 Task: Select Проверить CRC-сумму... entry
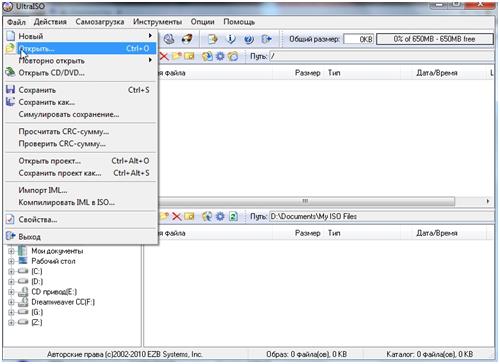tap(81, 144)
